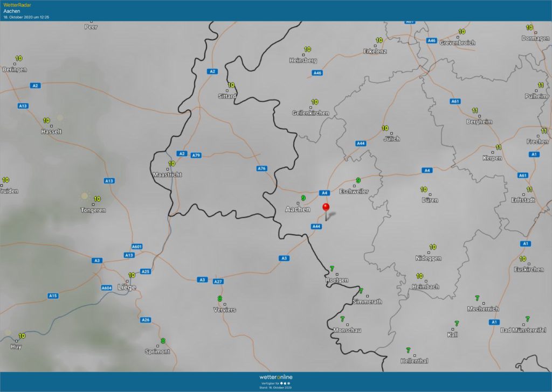
Task: Click the A601 highway badge
Action: pos(137,247)
